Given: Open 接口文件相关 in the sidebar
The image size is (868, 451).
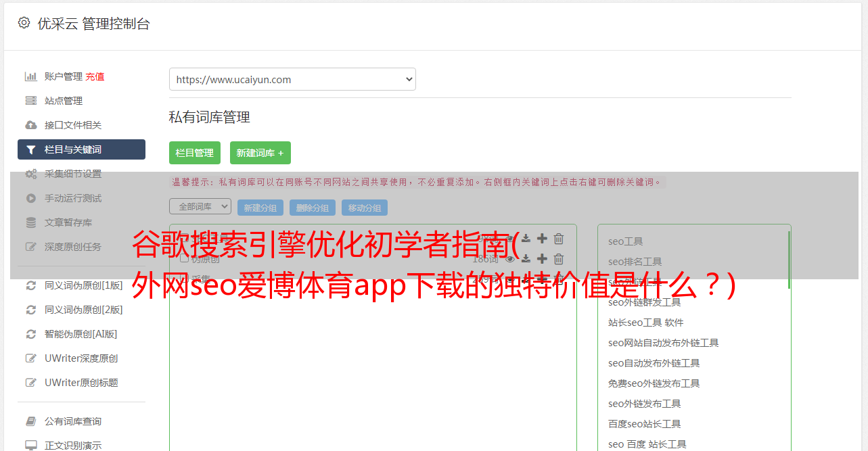Looking at the screenshot, I should pos(73,125).
